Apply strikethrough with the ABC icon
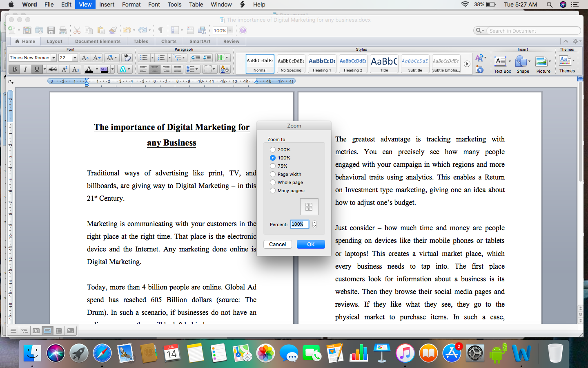The width and height of the screenshot is (588, 368). (x=53, y=69)
